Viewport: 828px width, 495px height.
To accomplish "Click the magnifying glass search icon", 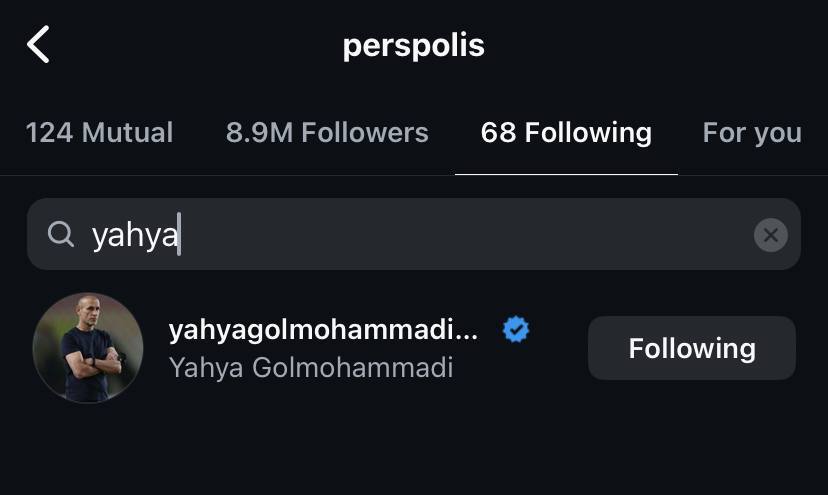I will pos(61,235).
